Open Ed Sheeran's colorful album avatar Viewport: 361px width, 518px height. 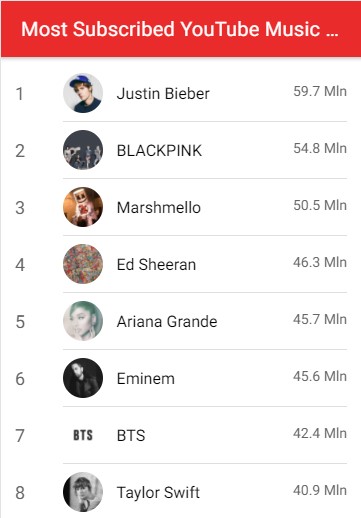point(83,264)
